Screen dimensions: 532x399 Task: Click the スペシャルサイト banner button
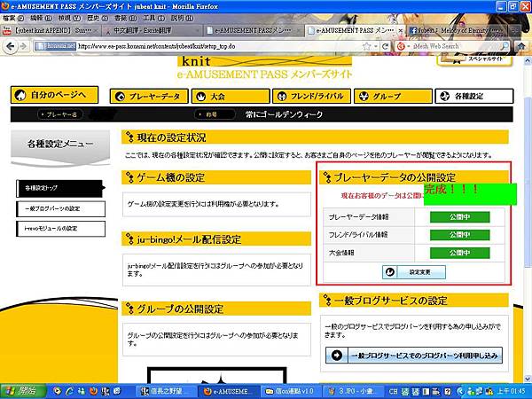tap(474, 60)
